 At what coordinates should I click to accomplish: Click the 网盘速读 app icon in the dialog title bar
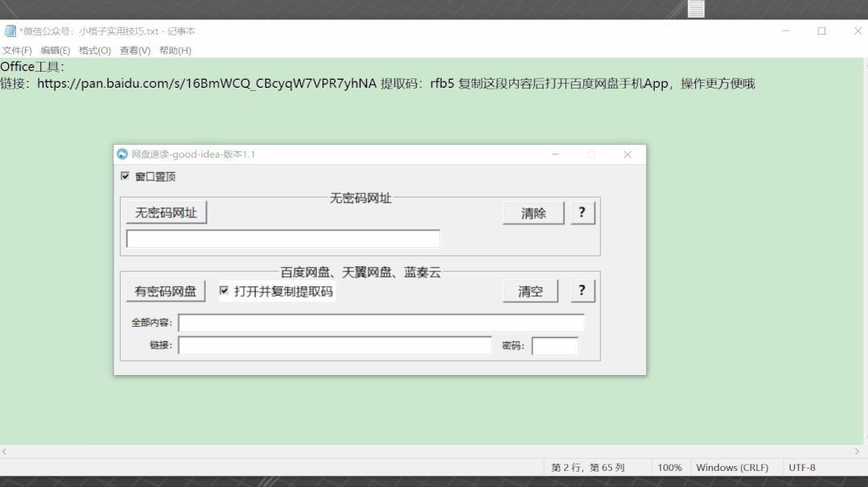121,154
